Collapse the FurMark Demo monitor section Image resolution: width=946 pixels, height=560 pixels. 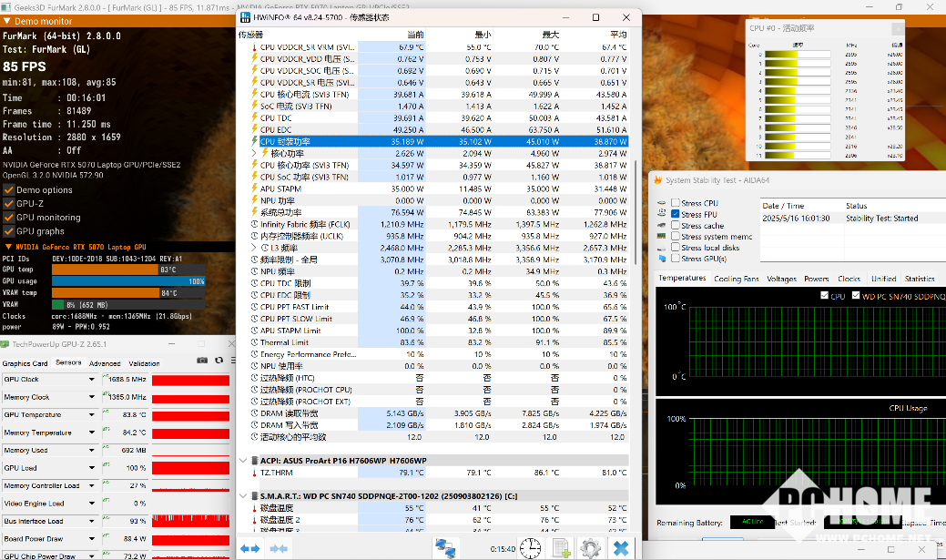click(x=7, y=21)
